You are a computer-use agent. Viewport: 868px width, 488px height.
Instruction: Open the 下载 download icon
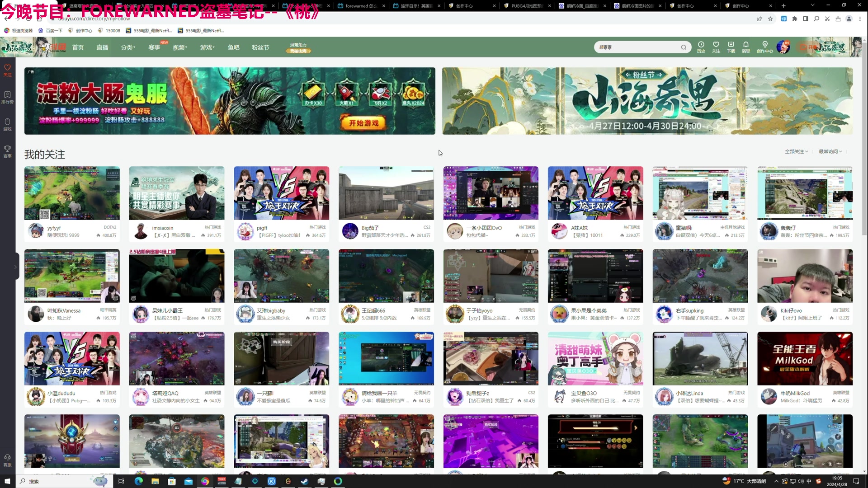[x=731, y=45]
